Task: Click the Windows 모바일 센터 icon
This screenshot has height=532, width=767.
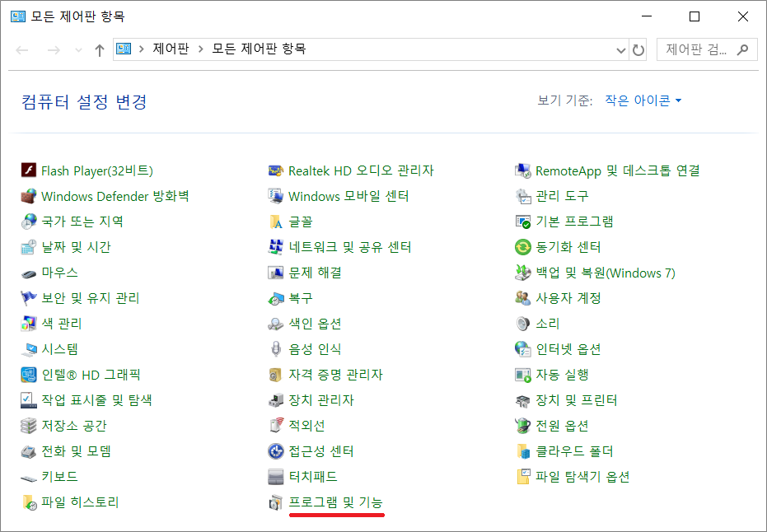Action: [276, 196]
